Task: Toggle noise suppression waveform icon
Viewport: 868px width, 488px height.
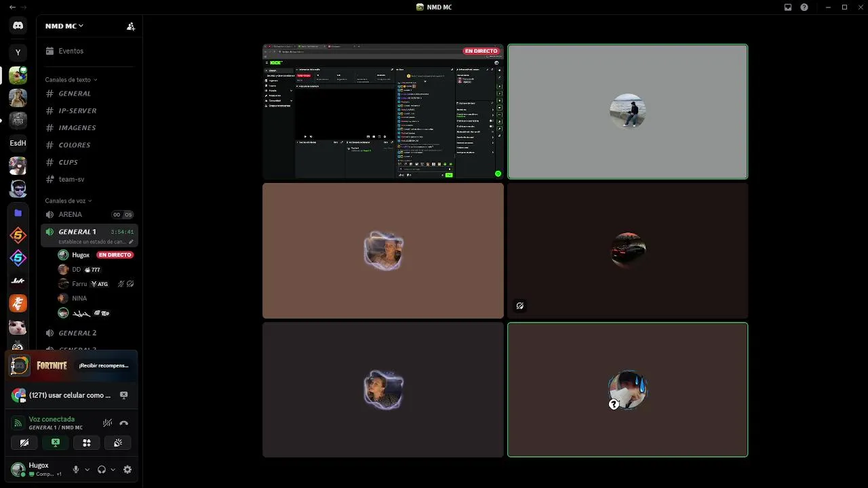Action: 107,424
